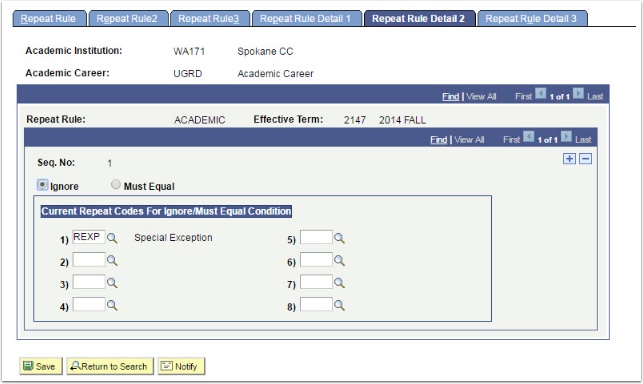Add a new sequence row with plus icon
The height and width of the screenshot is (384, 643).
569,159
